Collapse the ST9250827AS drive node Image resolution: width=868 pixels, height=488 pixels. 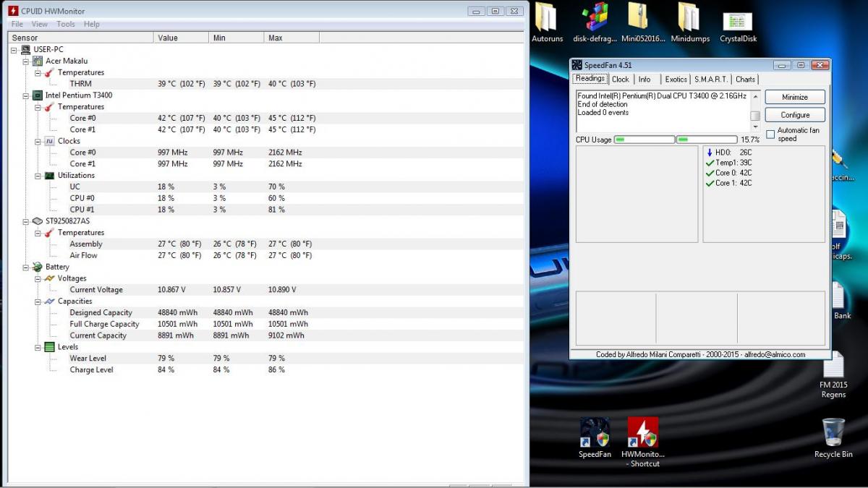[27, 221]
